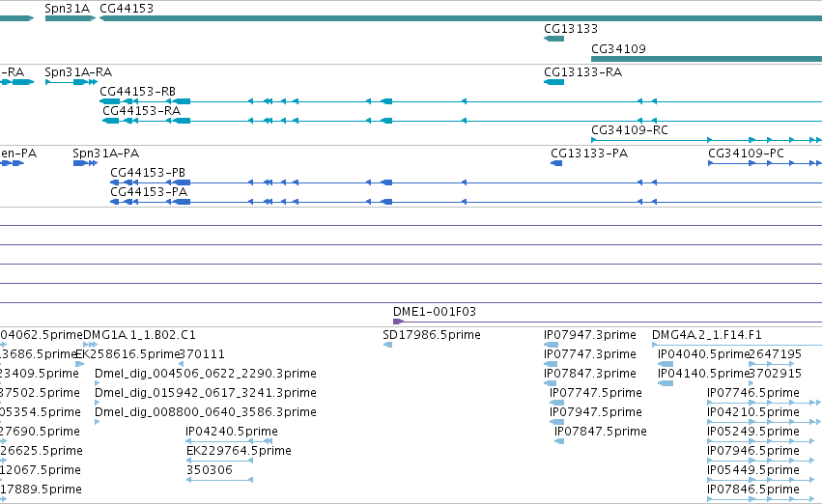Open transcript label CG34109-RC
The height and width of the screenshot is (504, 822).
pyautogui.click(x=629, y=130)
